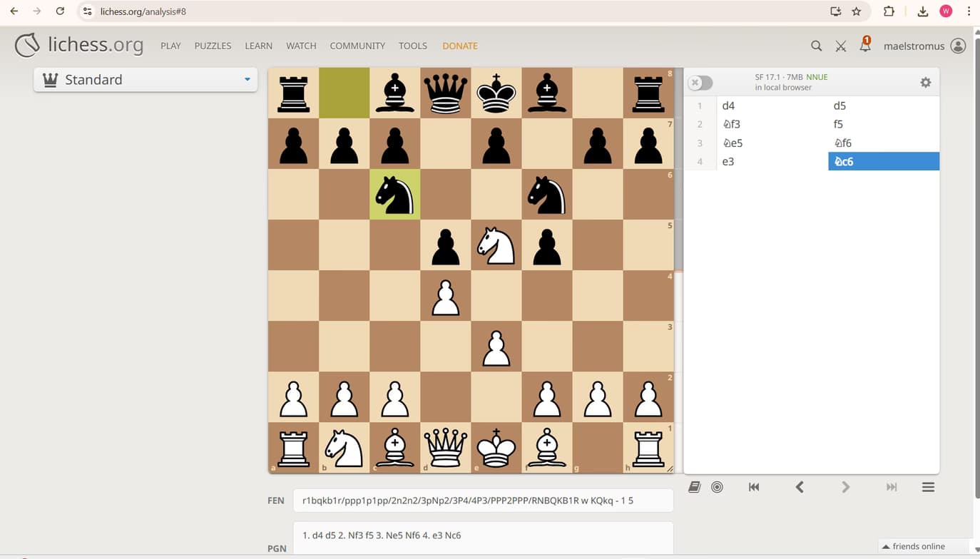980x559 pixels.
Task: Bookmark page with the star icon
Action: [x=857, y=11]
